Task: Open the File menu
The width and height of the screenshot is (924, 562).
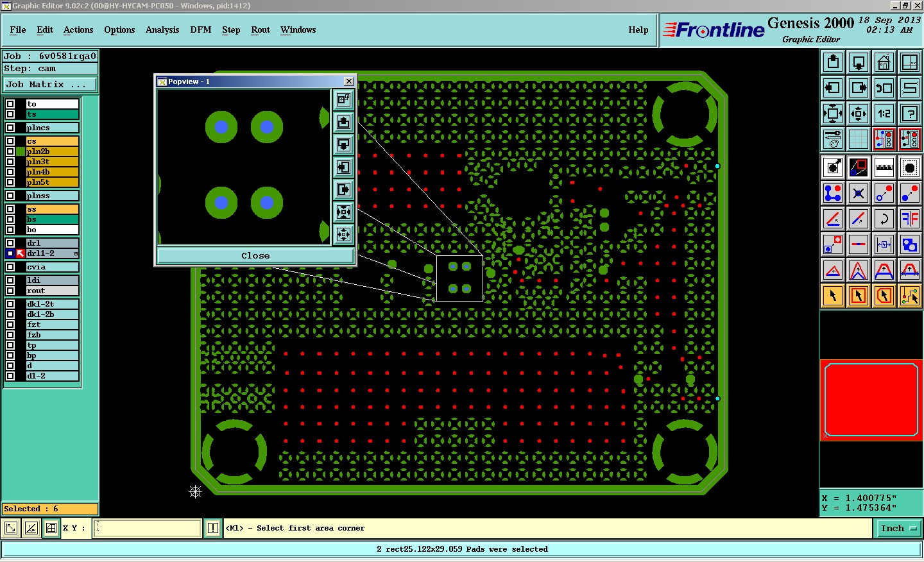Action: point(18,30)
